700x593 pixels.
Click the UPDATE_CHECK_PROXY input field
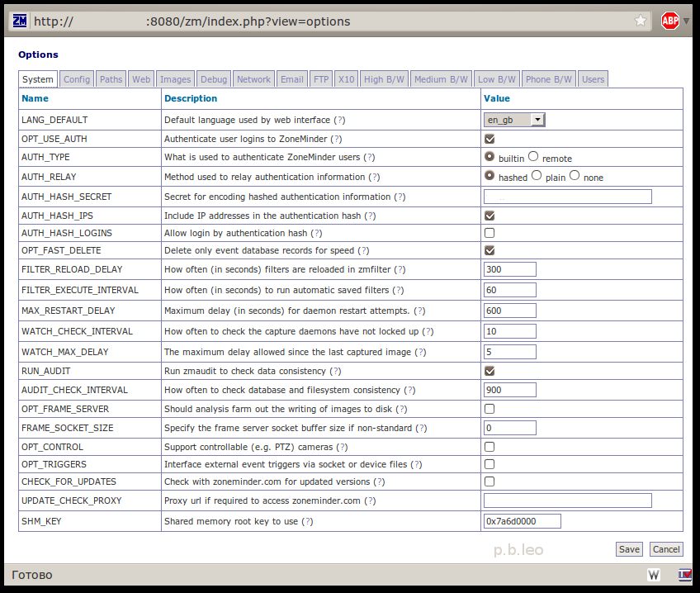(567, 500)
